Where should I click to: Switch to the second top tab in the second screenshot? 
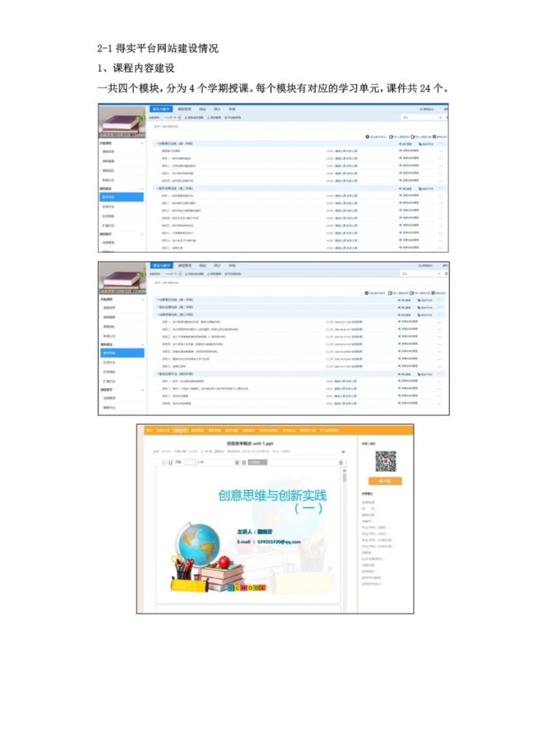(185, 266)
